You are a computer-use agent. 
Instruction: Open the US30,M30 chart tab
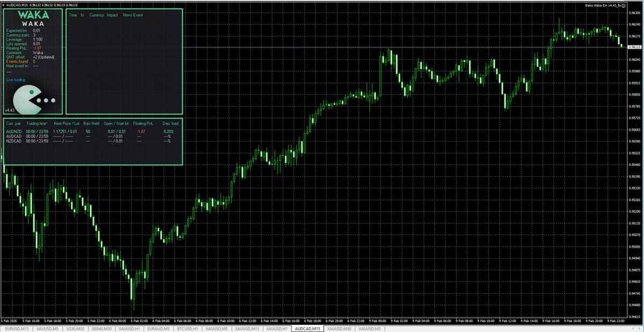[x=75, y=328]
